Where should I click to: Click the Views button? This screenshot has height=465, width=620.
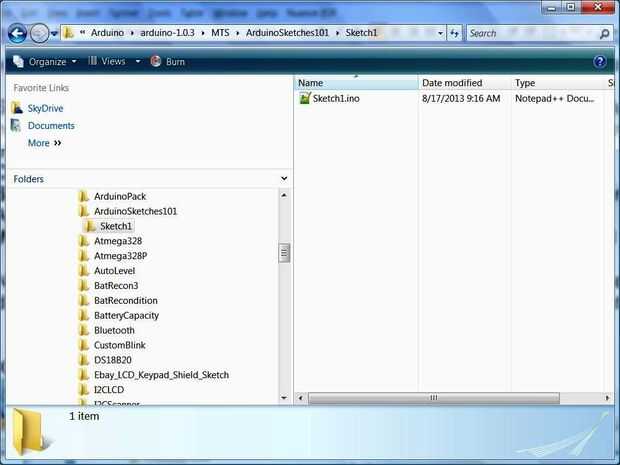(107, 61)
